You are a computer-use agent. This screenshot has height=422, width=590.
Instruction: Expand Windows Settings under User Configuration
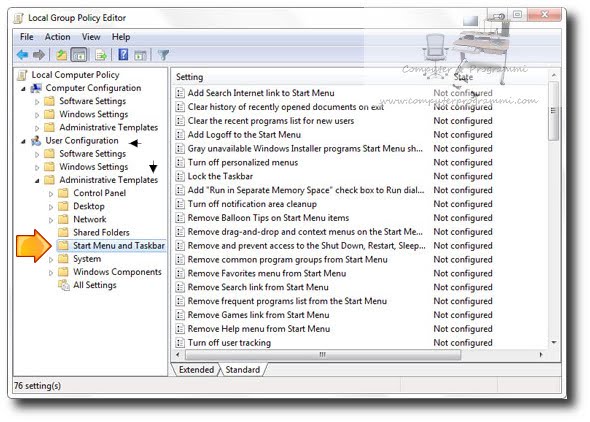(x=37, y=167)
